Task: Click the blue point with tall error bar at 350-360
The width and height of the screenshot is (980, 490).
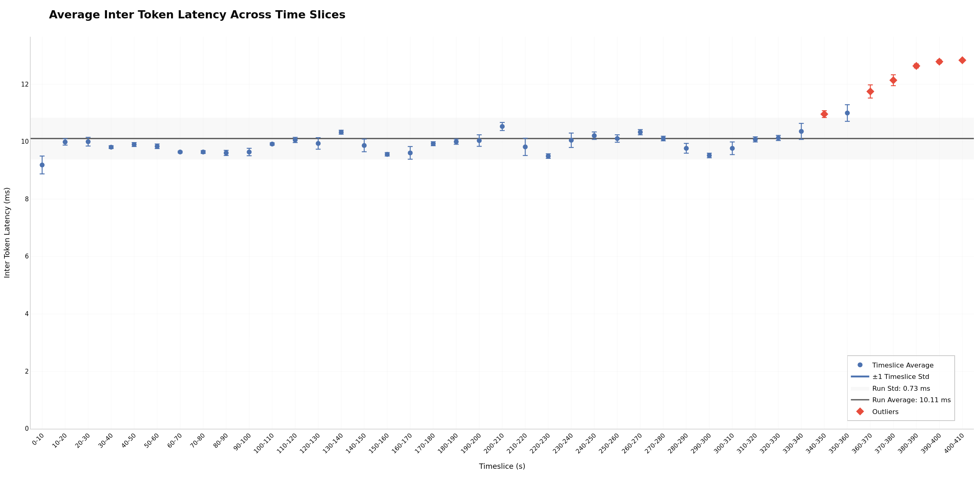Action: (846, 112)
